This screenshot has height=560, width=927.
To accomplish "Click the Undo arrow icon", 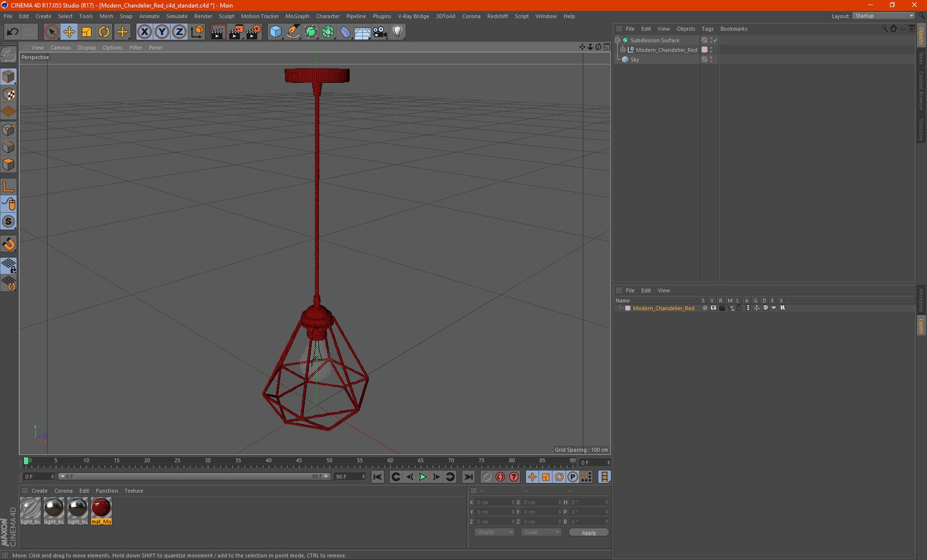I will coord(12,32).
